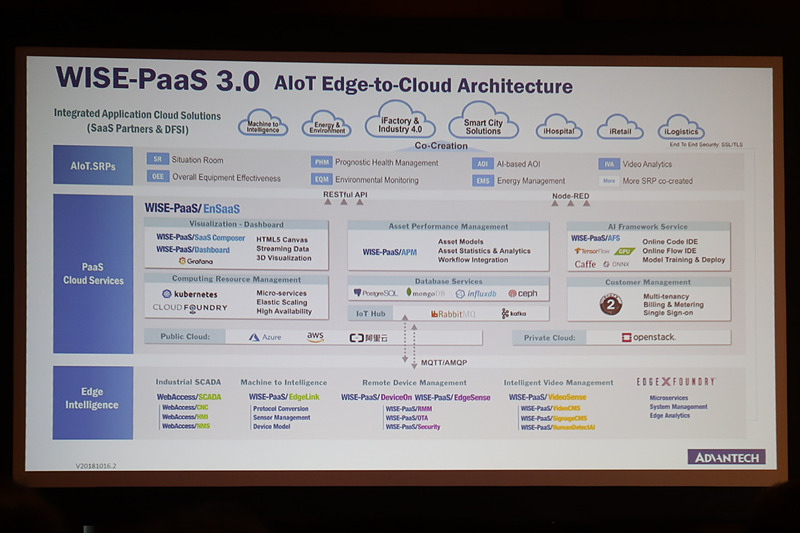This screenshot has height=533, width=800.
Task: Click the iLogistics cloud icon
Action: [x=681, y=126]
